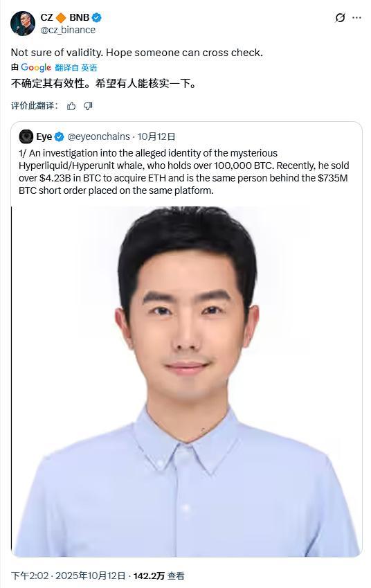Click Eye's verified badge

(60, 137)
